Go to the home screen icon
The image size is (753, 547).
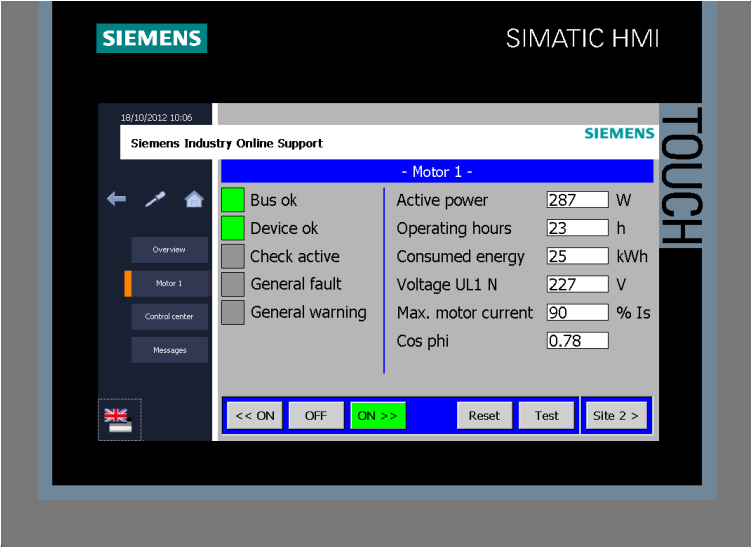(194, 198)
